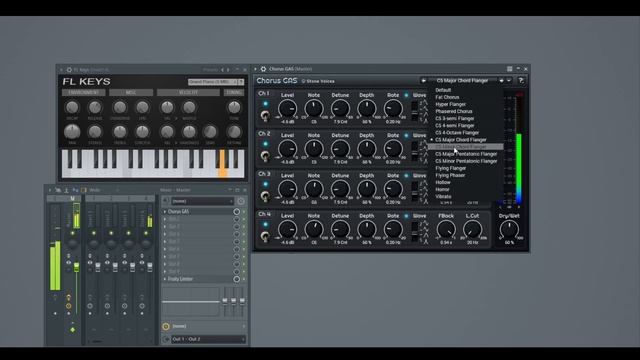
Task: Click the mixer toolbar download-arrow icon
Action: (67, 190)
